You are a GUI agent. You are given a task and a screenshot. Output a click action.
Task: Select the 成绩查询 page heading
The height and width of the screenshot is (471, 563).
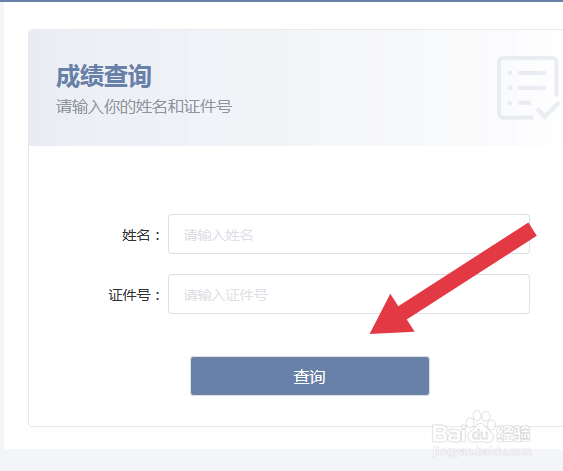[104, 76]
